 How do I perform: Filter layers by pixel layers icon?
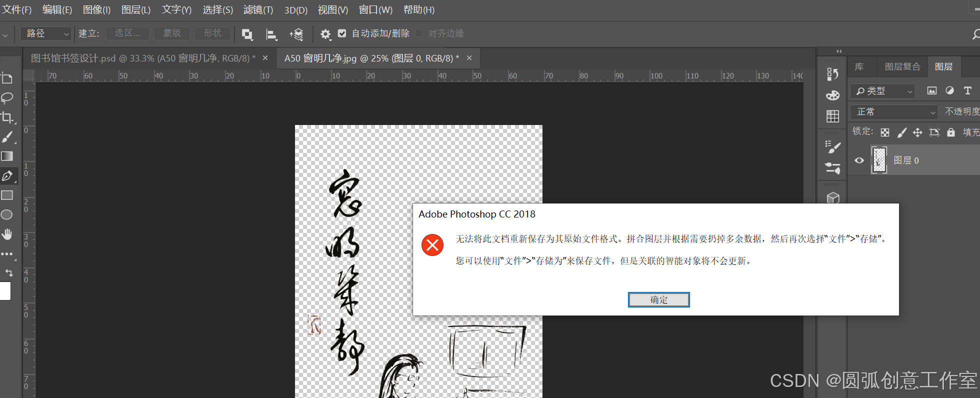pos(931,90)
